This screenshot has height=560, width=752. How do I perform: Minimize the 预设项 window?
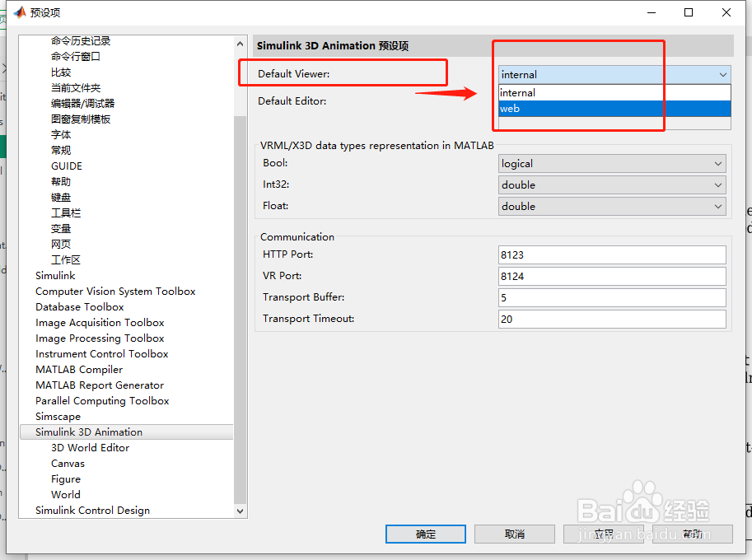[652, 12]
